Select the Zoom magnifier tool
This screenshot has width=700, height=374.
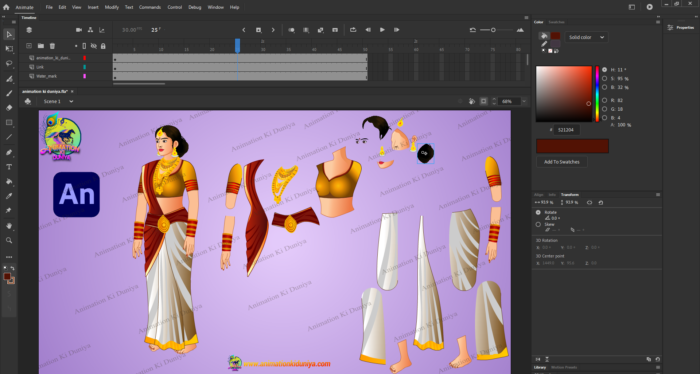(9, 241)
